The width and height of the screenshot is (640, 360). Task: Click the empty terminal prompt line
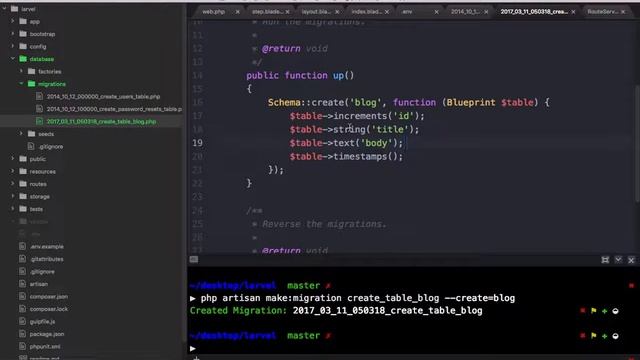point(412,348)
